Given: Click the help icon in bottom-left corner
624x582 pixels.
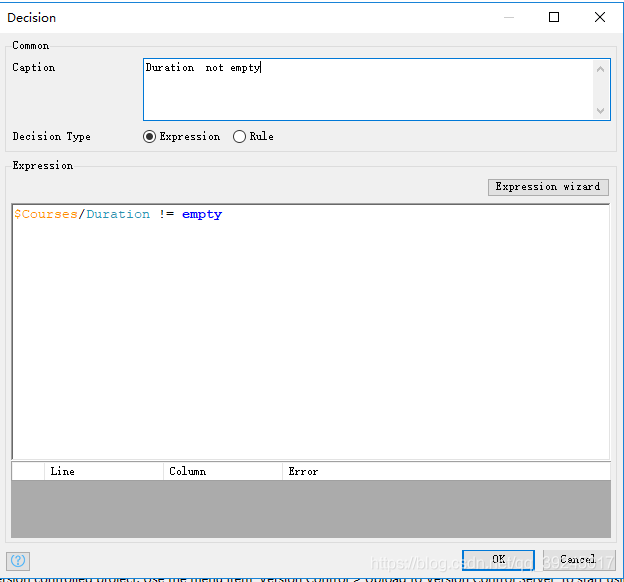Looking at the screenshot, I should pos(18,561).
